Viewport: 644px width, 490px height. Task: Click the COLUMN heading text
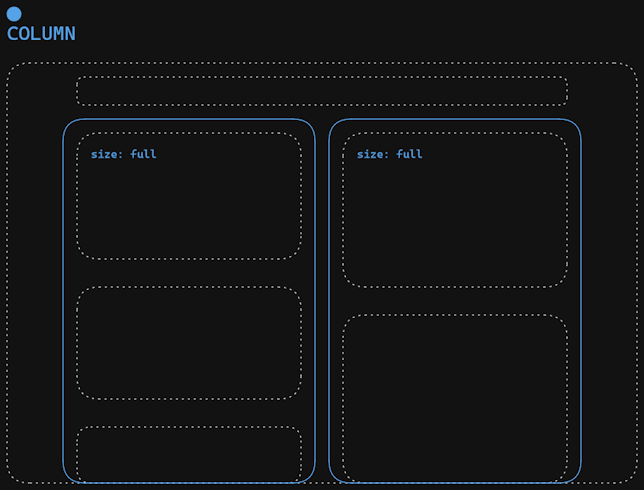[x=41, y=34]
